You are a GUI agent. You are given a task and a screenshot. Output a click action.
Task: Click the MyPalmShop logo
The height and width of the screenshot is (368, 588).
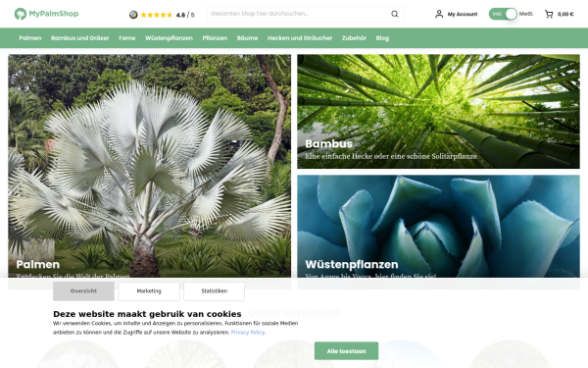(x=46, y=14)
